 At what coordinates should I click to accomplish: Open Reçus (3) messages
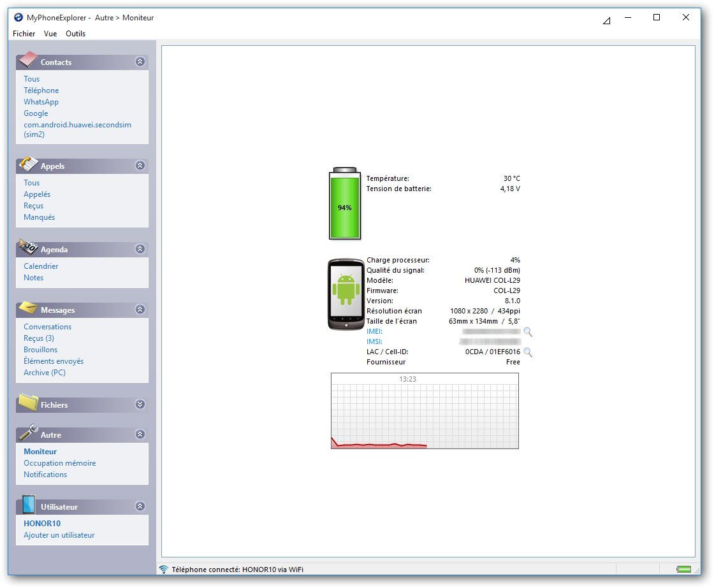coord(39,338)
